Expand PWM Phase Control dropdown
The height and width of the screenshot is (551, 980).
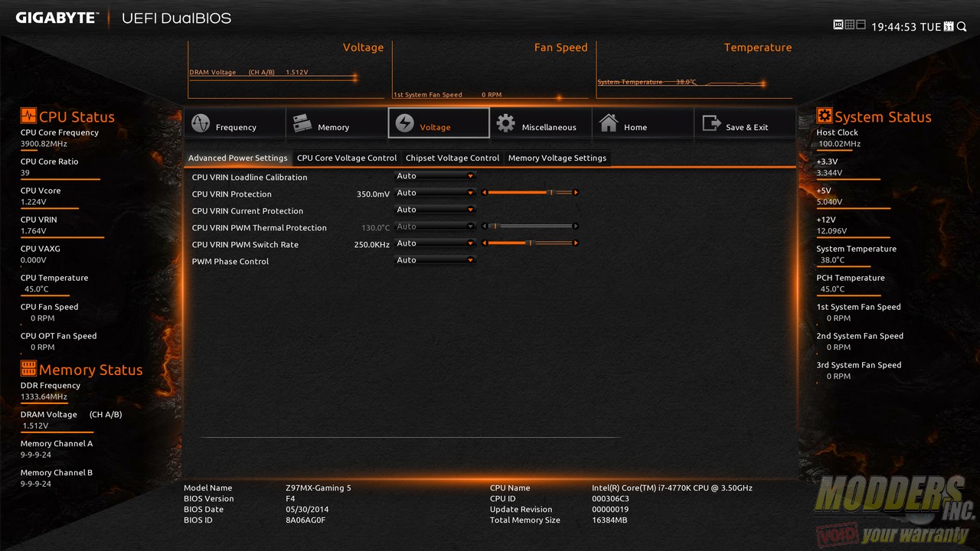[435, 260]
